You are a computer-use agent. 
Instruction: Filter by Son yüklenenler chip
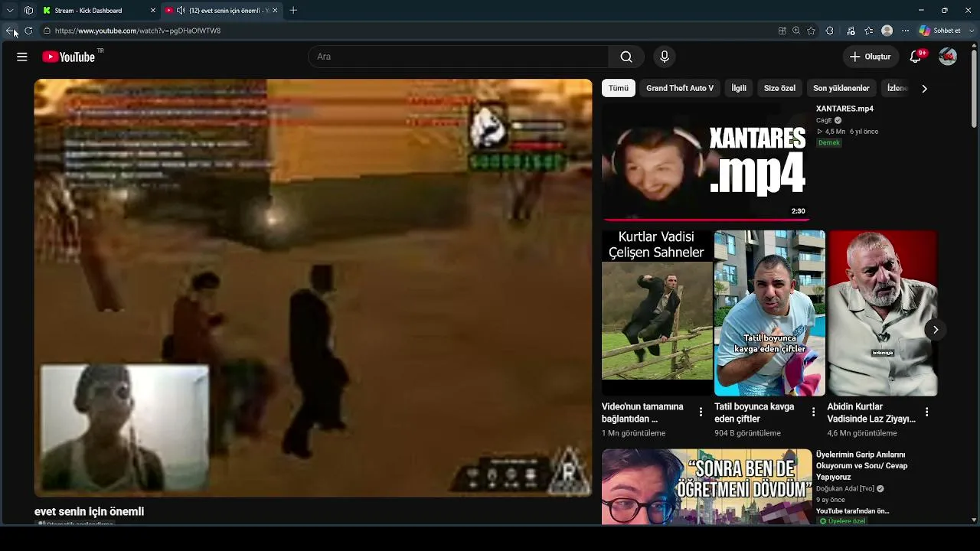(x=841, y=88)
